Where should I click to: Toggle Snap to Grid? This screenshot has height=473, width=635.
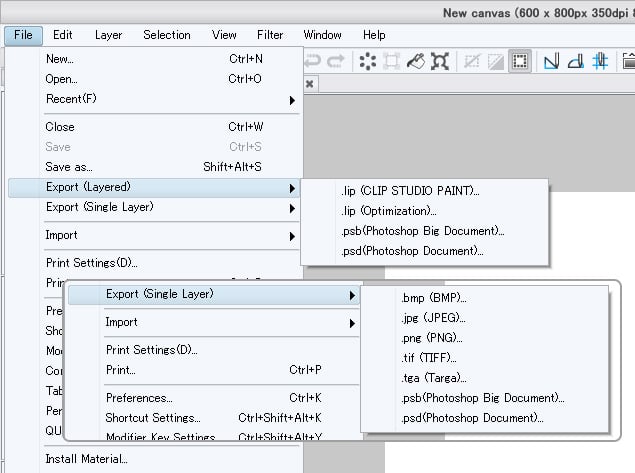600,62
